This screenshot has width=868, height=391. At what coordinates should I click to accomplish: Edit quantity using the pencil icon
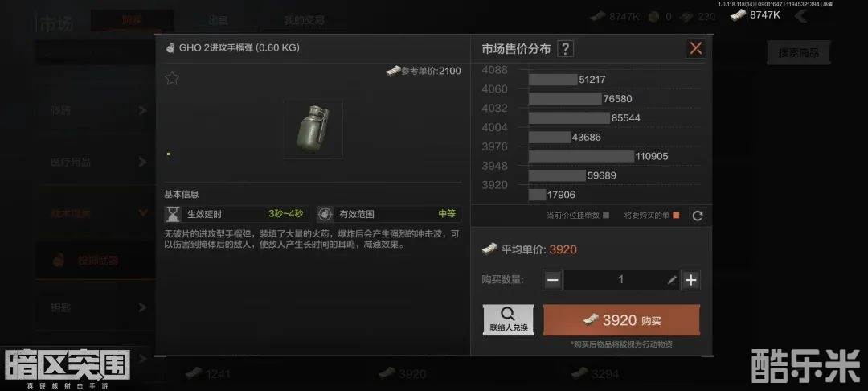pyautogui.click(x=671, y=280)
